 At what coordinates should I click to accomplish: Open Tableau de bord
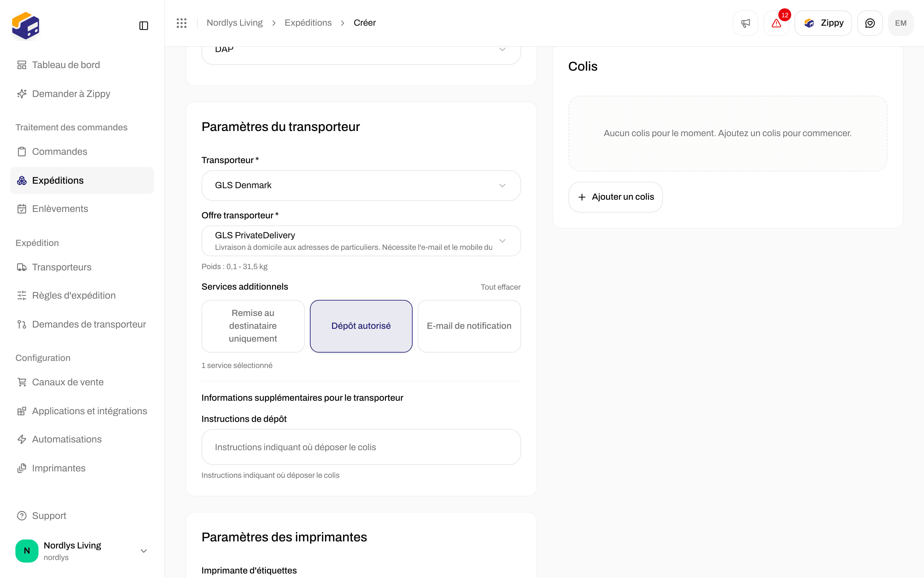pyautogui.click(x=82, y=65)
